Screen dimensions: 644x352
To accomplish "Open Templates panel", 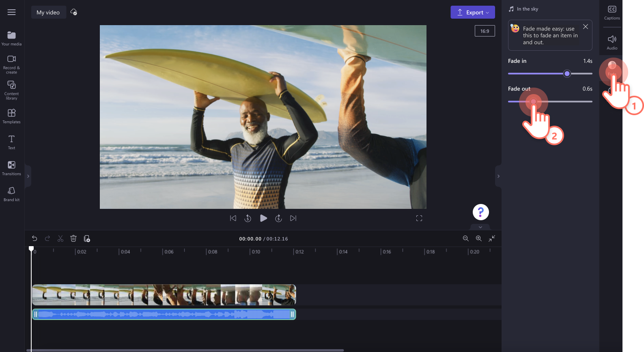I will (11, 116).
